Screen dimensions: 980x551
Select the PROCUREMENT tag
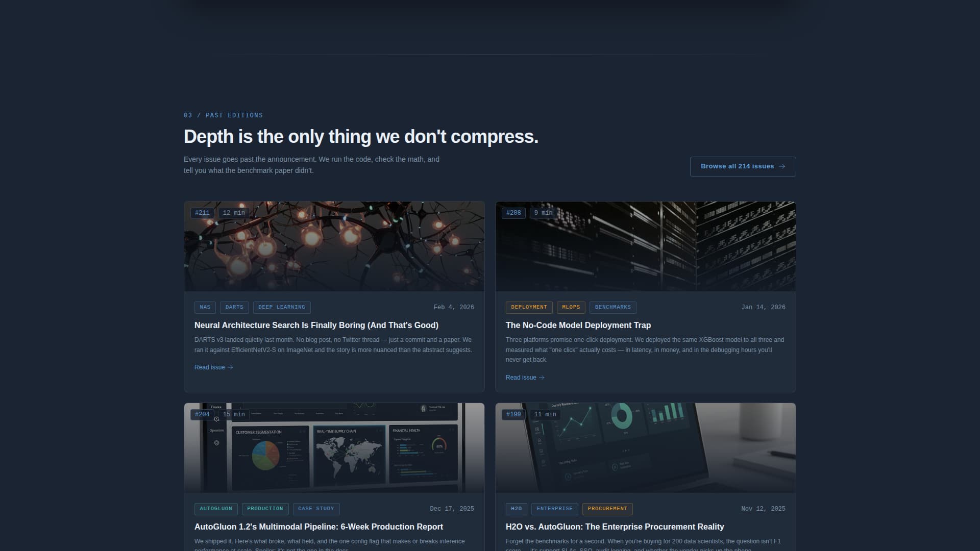click(x=607, y=509)
